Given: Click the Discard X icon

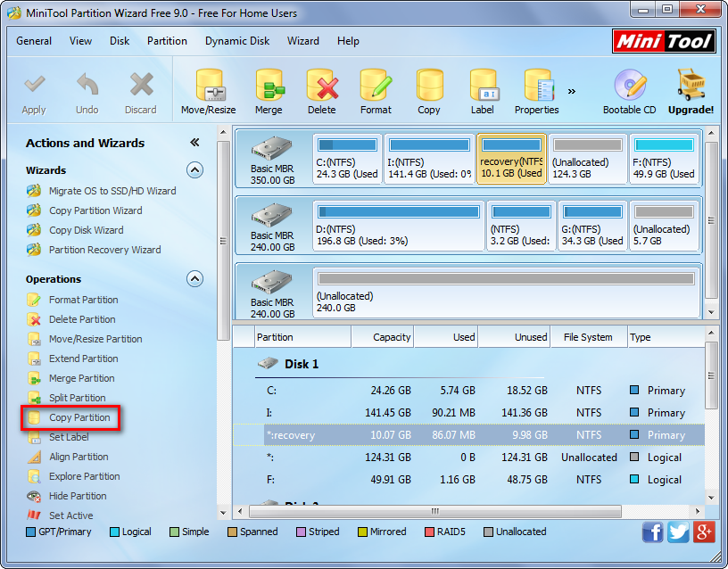Looking at the screenshot, I should click(141, 85).
